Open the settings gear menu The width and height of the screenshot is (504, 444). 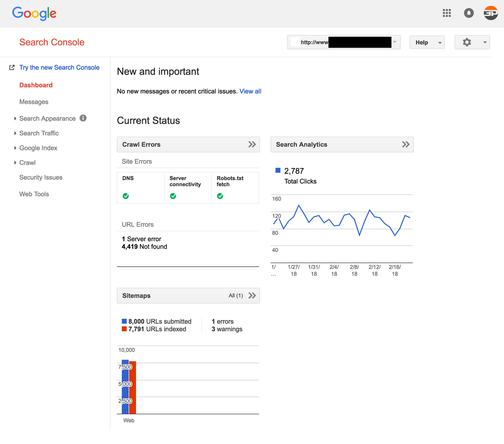tap(467, 42)
